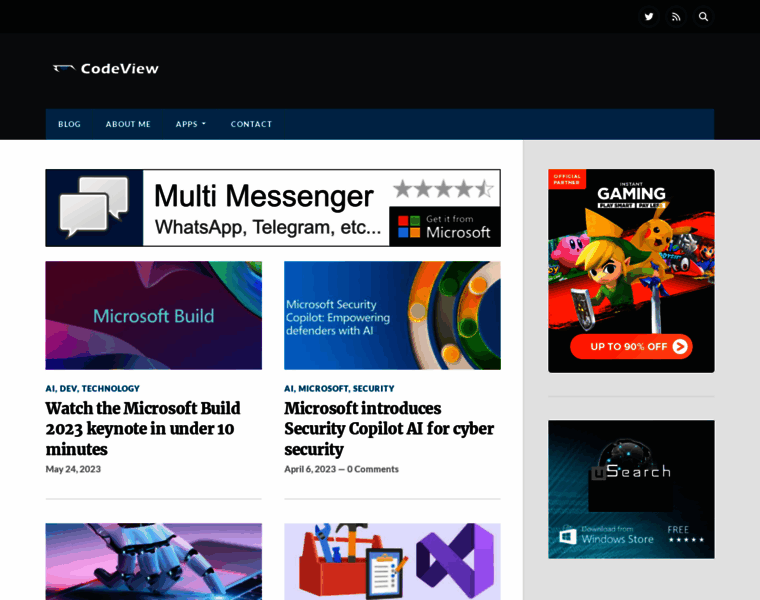Click the search magnifier icon
Screen dimensions: 760x600
click(x=703, y=17)
